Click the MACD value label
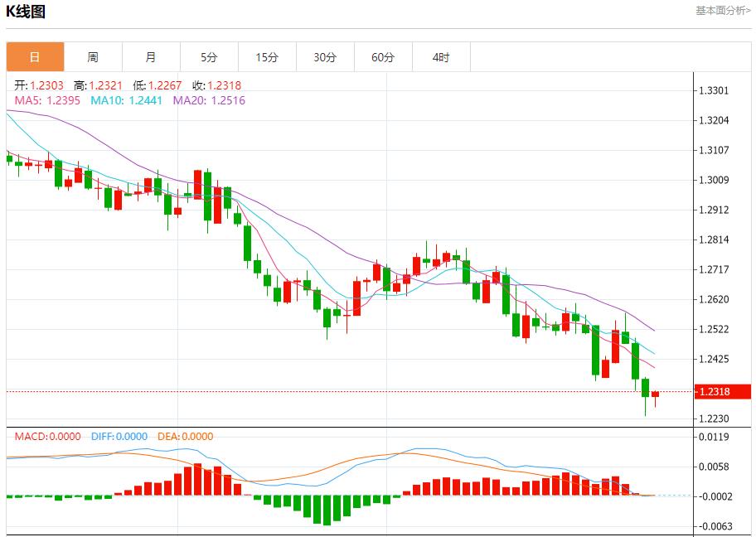 pyautogui.click(x=47, y=436)
